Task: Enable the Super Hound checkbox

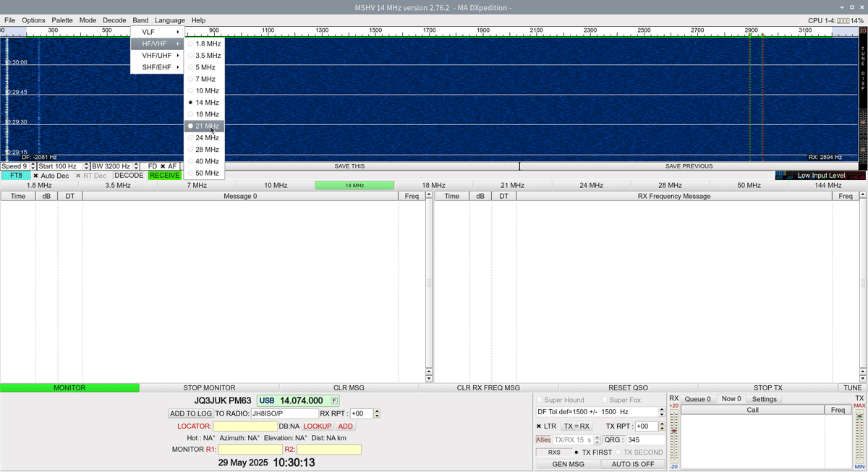Action: tap(539, 399)
